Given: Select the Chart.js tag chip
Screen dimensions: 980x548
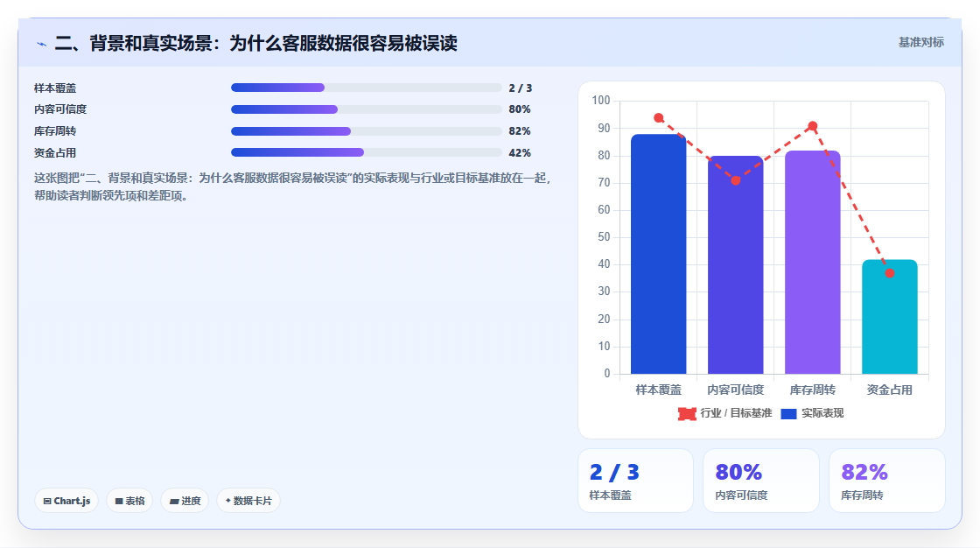Looking at the screenshot, I should (66, 501).
